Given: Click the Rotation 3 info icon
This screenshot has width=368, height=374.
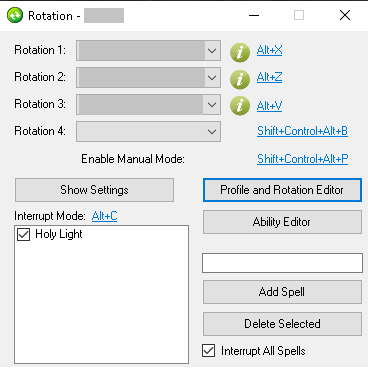Looking at the screenshot, I should click(240, 106).
